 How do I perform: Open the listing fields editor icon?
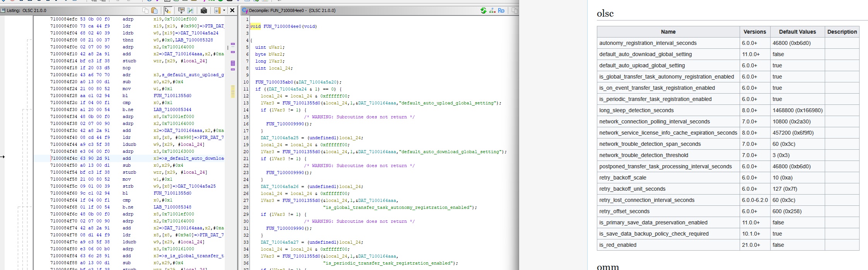(x=181, y=10)
